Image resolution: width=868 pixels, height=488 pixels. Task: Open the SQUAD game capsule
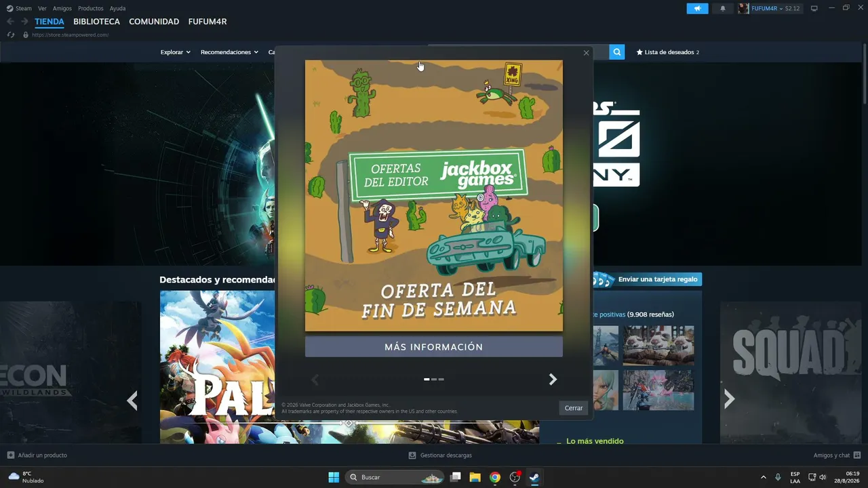791,373
